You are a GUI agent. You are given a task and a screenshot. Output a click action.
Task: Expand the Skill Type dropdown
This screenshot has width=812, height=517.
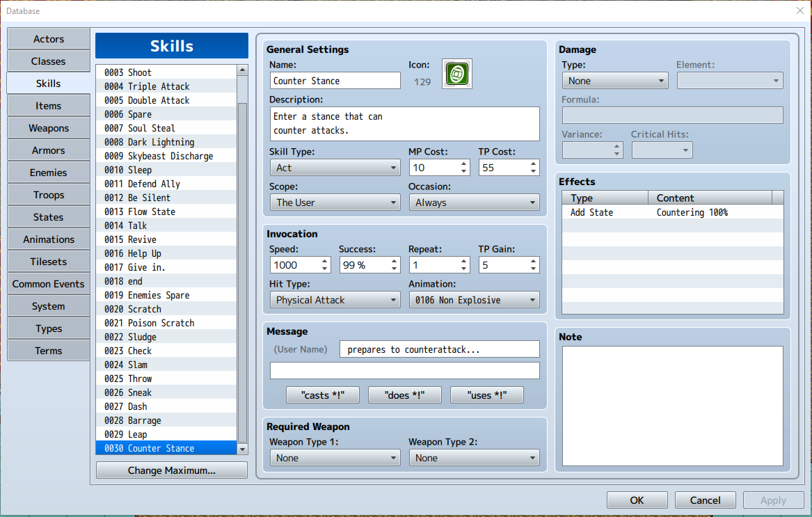click(x=335, y=168)
